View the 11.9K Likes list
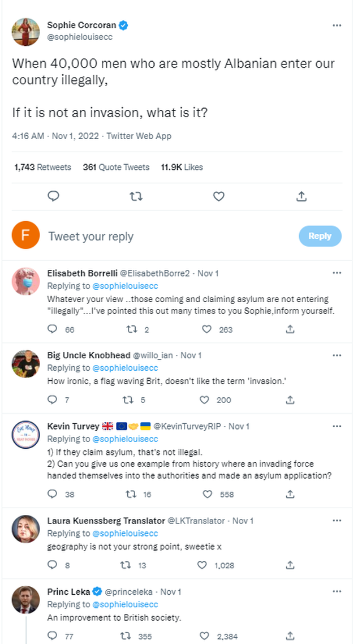 (182, 167)
